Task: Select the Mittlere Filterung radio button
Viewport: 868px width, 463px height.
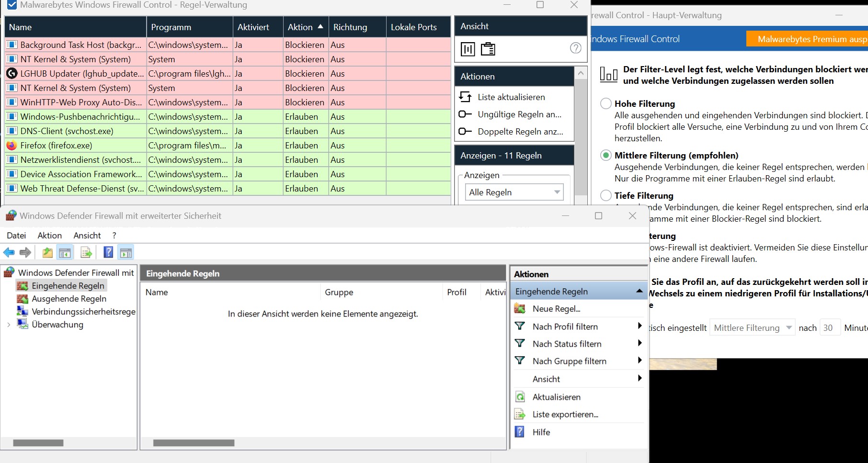Action: click(x=606, y=155)
